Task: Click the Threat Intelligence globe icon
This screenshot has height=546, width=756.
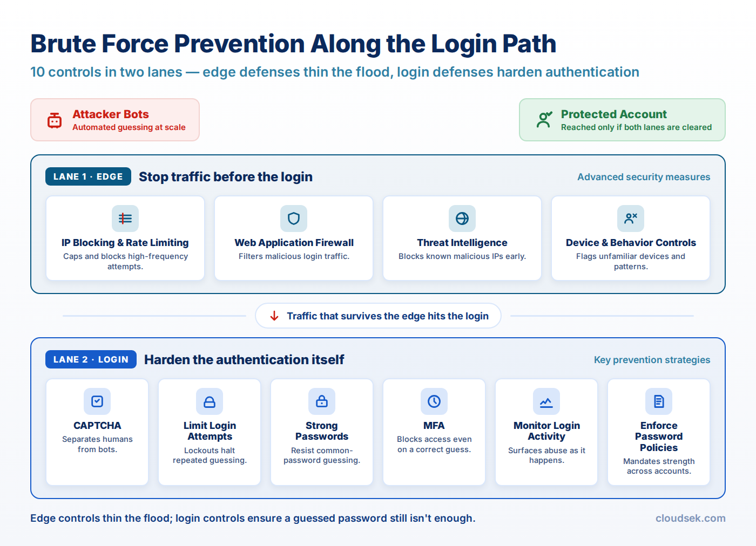Action: point(462,219)
